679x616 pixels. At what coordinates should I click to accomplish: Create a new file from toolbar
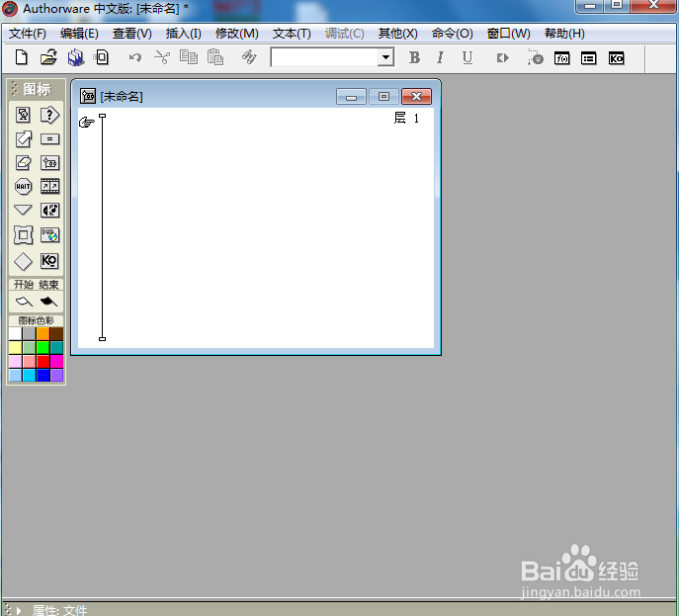pos(21,57)
